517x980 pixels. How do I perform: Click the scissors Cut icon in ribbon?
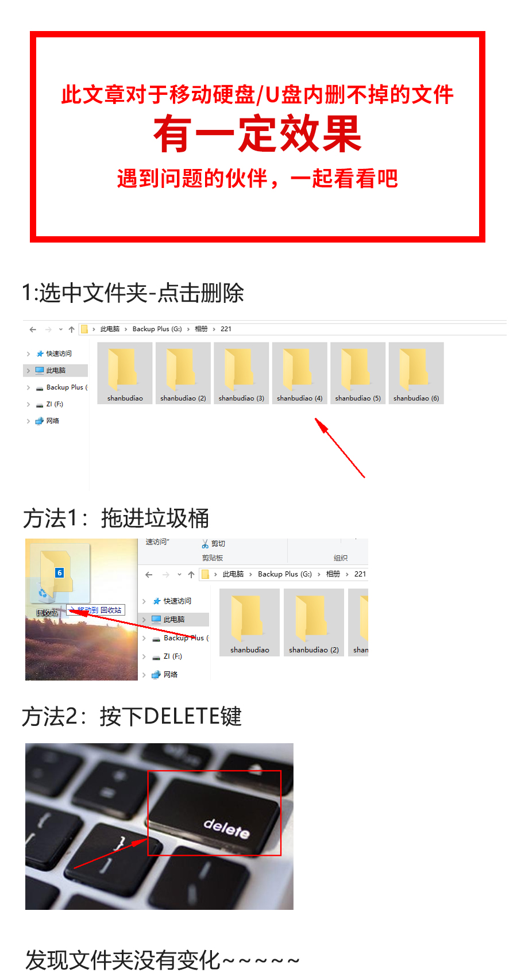pos(205,544)
